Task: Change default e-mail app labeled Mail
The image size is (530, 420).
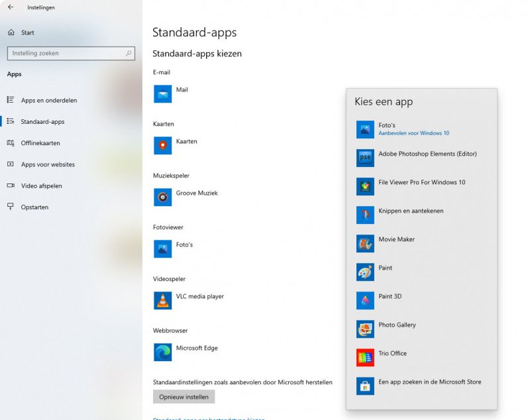Action: point(182,90)
